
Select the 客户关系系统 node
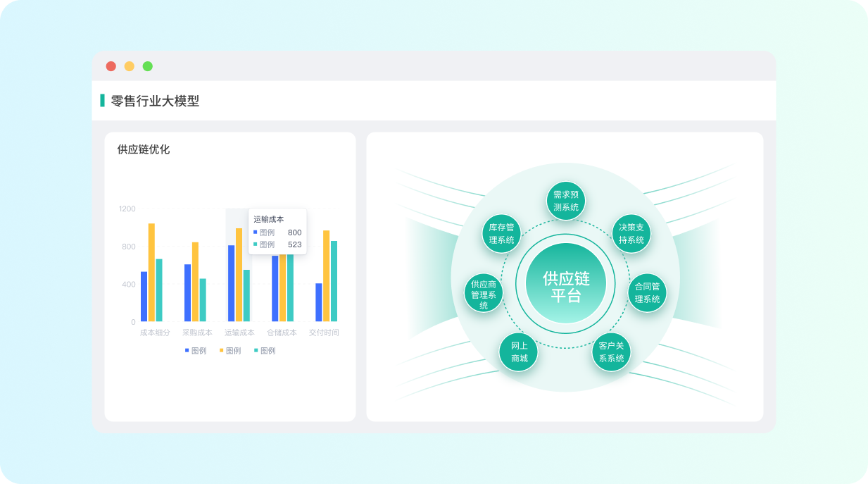click(611, 352)
